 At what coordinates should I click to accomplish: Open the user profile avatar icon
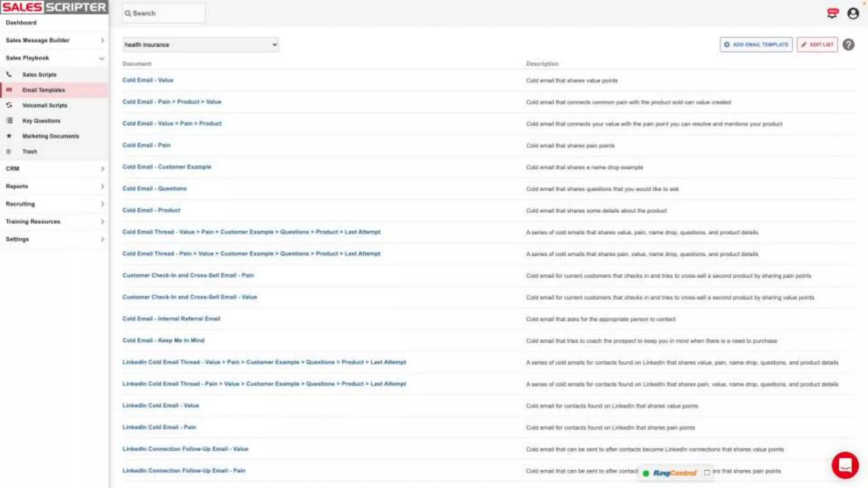[x=853, y=14]
